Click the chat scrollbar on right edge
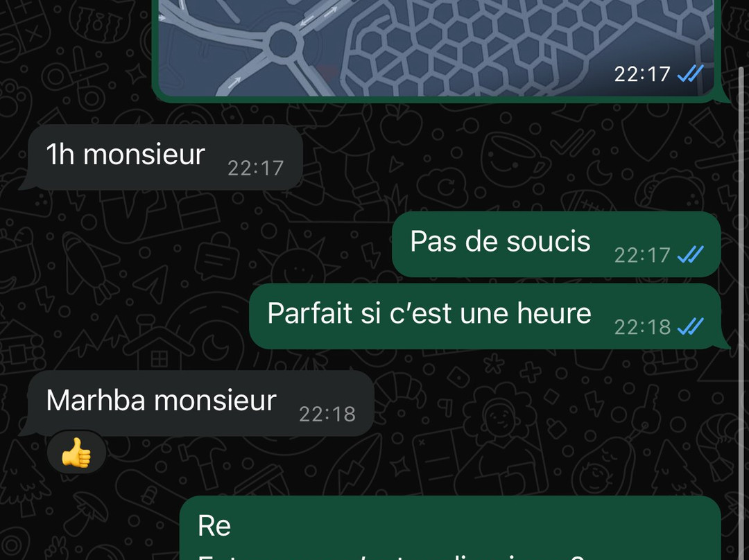Image resolution: width=749 pixels, height=560 pixels. pos(741,310)
